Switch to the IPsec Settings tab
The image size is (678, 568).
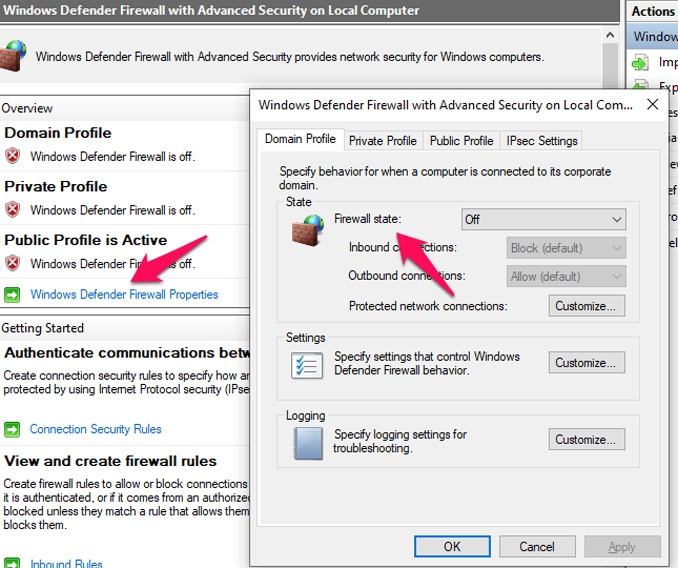(541, 141)
